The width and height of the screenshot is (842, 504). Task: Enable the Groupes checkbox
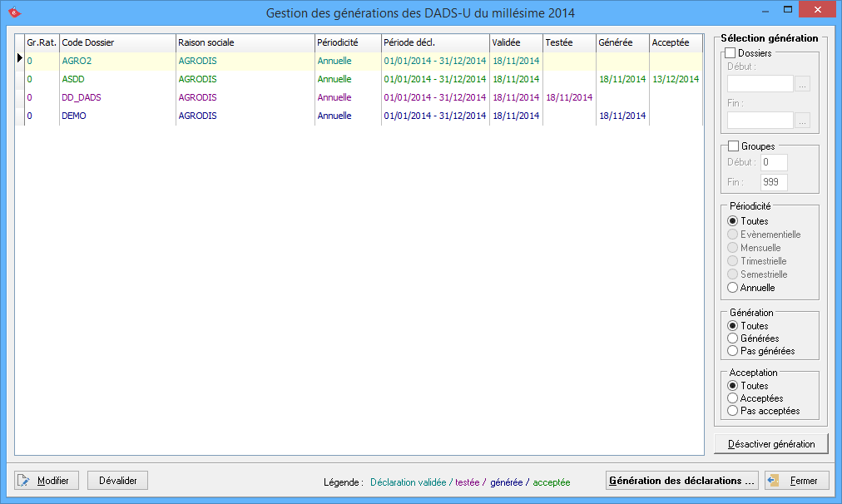click(732, 146)
